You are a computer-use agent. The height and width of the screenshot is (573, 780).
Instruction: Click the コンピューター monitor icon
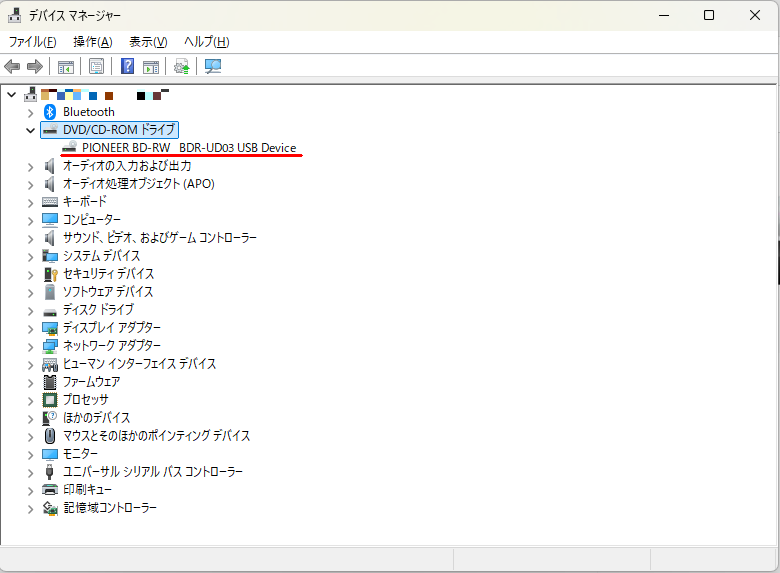pyautogui.click(x=50, y=219)
